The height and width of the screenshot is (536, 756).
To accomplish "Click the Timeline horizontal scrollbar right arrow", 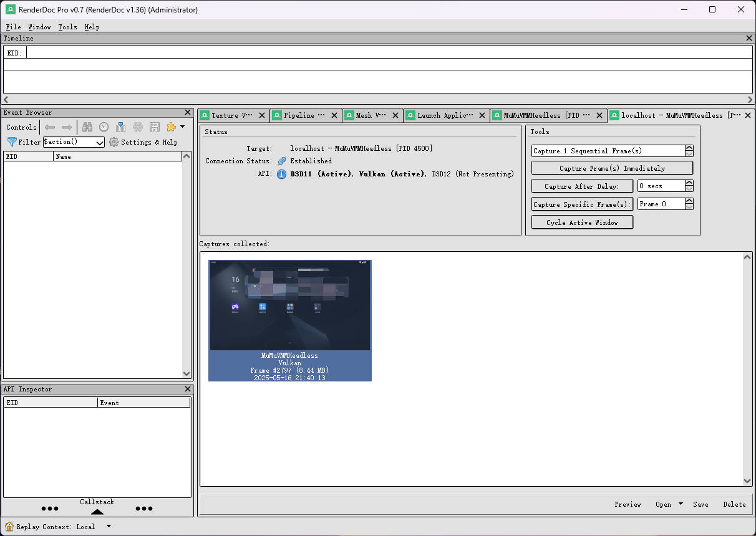I will tap(750, 100).
